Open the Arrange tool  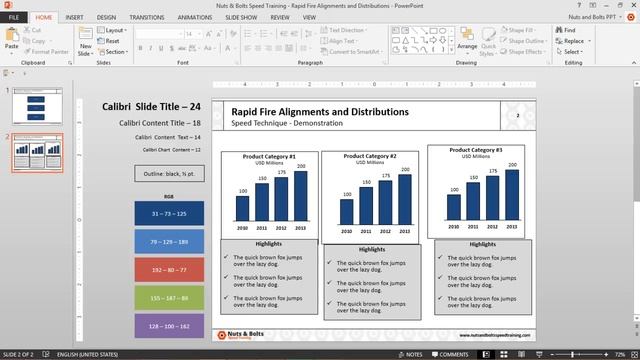467,40
